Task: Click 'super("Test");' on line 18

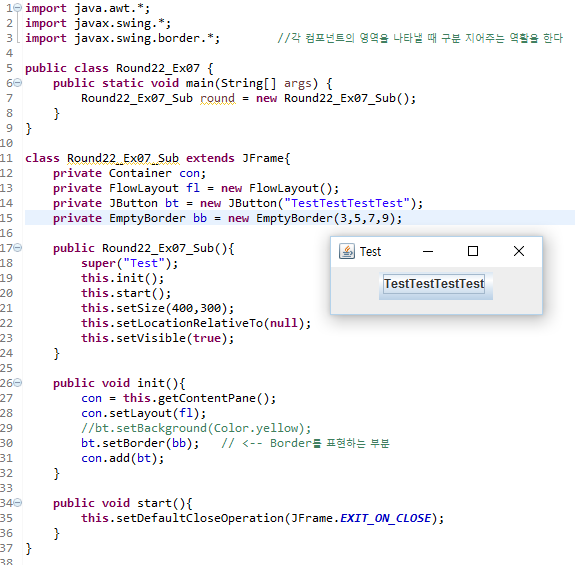Action: 129,263
